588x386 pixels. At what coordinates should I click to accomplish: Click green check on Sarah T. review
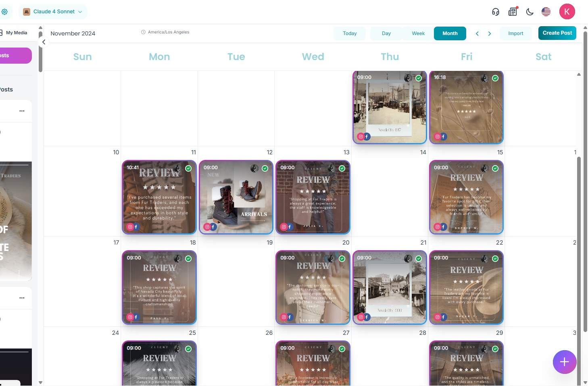[495, 259]
